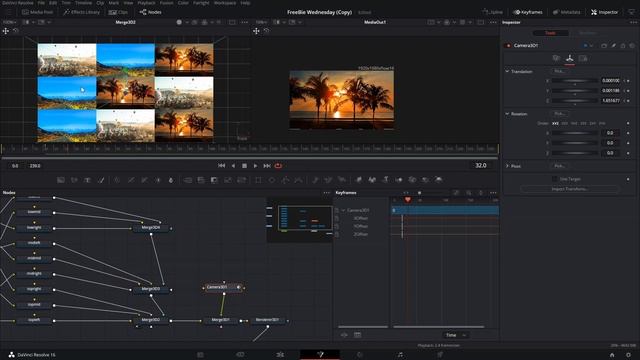Open Inspector panel options ellipsis menu
Image resolution: width=640 pixels, height=360 pixels.
(x=633, y=22)
